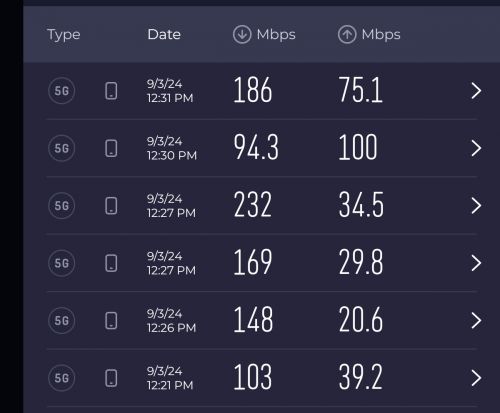The width and height of the screenshot is (500, 413).
Task: Click the download arrow icon in the header
Action: (242, 34)
